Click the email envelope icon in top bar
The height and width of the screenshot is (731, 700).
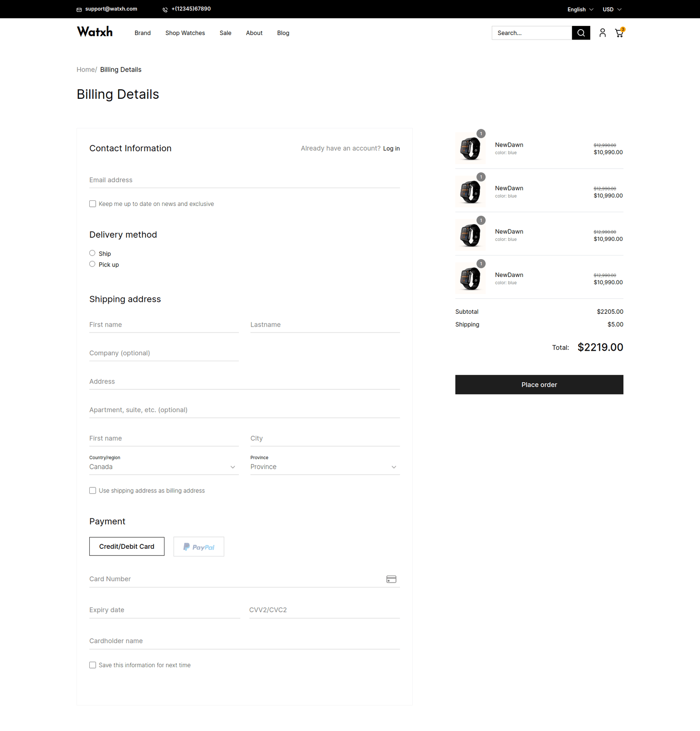coord(79,10)
